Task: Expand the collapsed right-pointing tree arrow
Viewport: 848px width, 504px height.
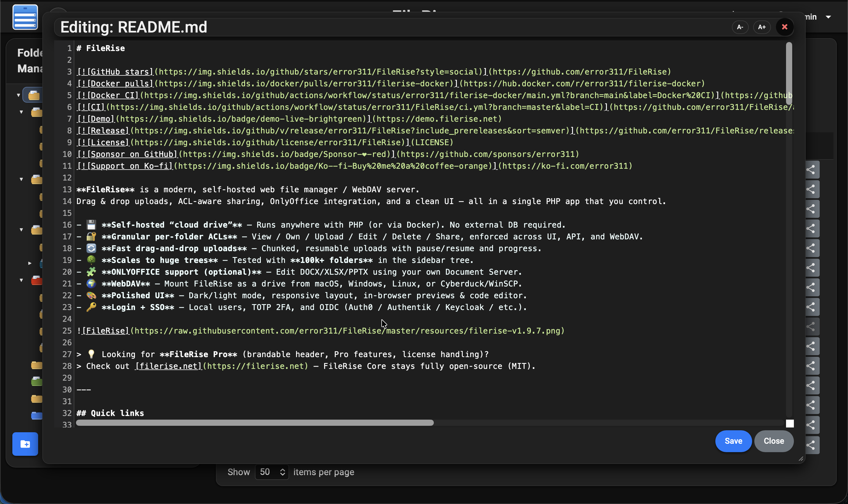Action: point(30,263)
